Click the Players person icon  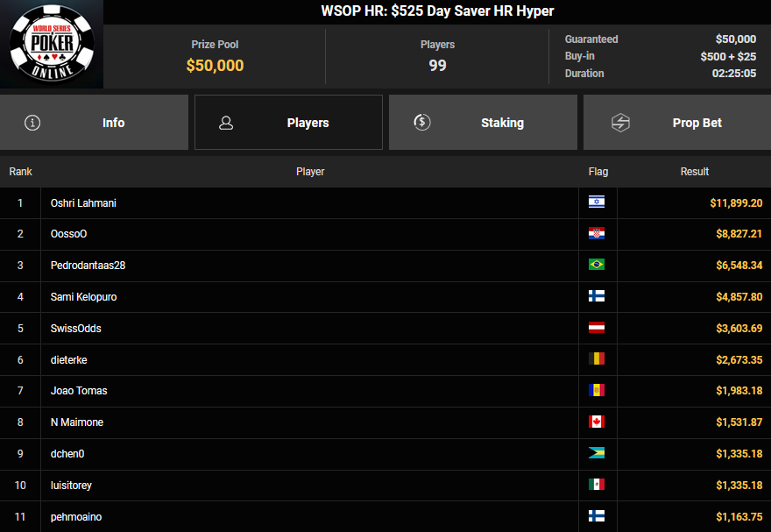pyautogui.click(x=226, y=123)
